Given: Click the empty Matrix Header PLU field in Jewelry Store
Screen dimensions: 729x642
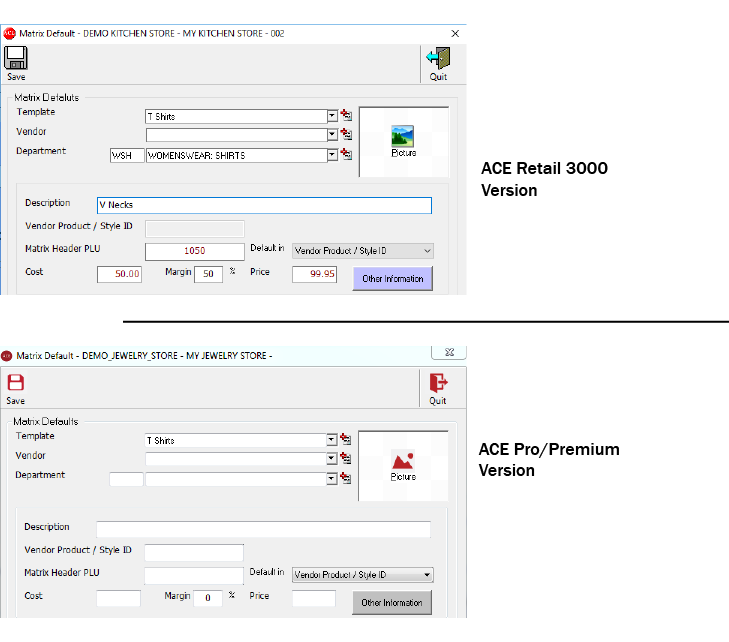Looking at the screenshot, I should coord(194,575).
